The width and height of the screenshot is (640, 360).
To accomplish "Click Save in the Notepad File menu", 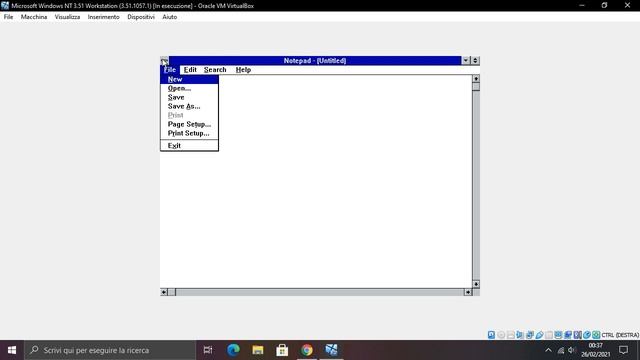I will point(189,97).
